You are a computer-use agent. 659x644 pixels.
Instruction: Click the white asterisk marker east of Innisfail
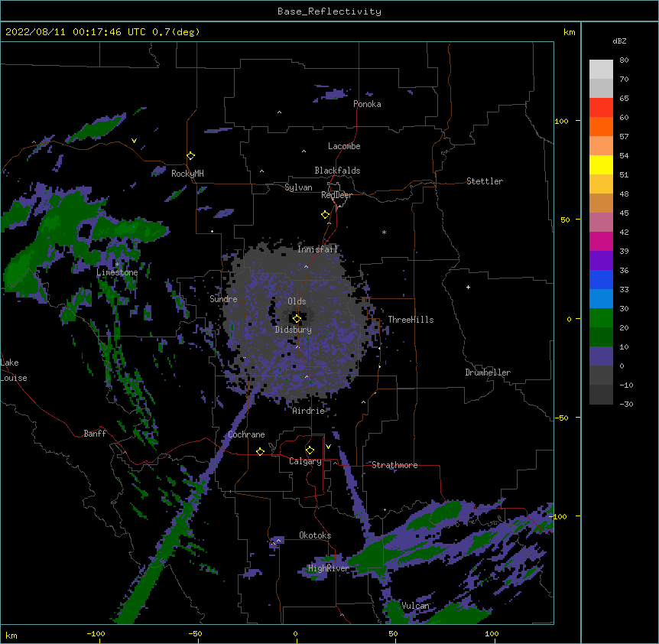[384, 232]
